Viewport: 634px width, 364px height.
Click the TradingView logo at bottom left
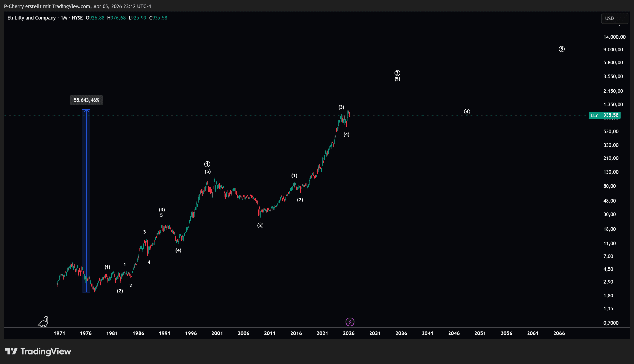38,351
